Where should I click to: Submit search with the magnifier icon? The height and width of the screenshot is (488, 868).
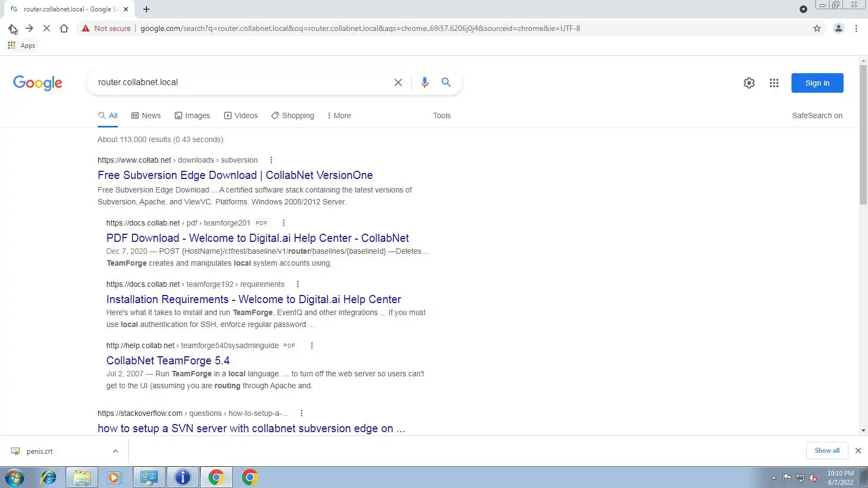(x=446, y=82)
